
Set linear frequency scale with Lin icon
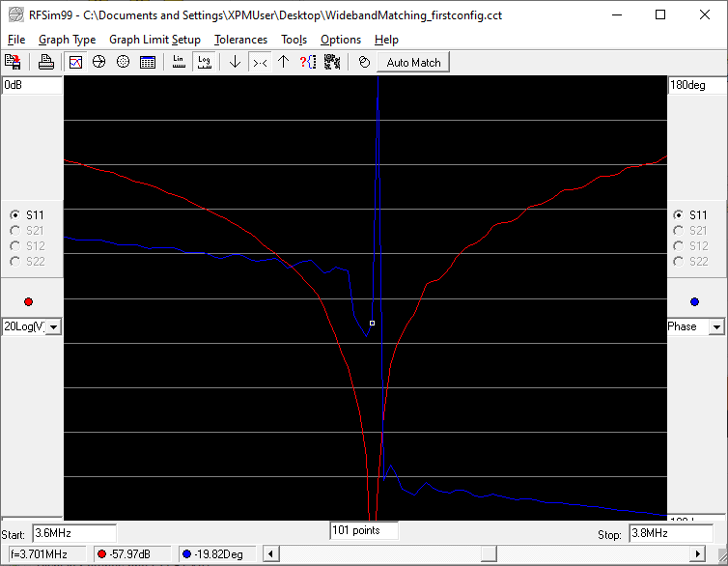(179, 62)
